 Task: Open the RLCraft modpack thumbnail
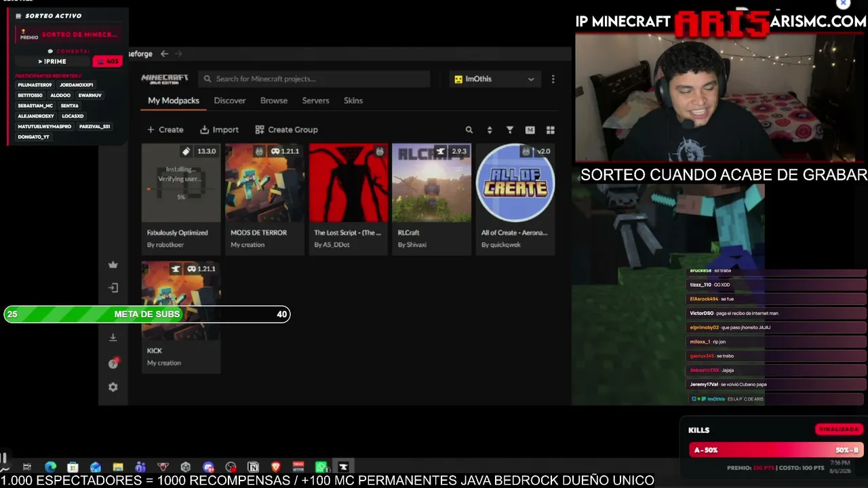(x=432, y=183)
